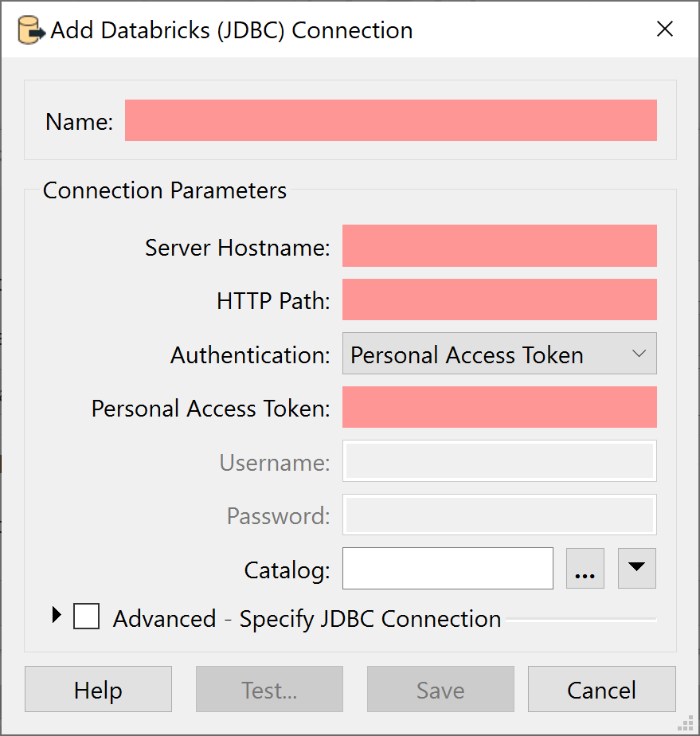The height and width of the screenshot is (736, 700).
Task: Enable Advanced - Specify JDBC Connection
Action: (86, 616)
